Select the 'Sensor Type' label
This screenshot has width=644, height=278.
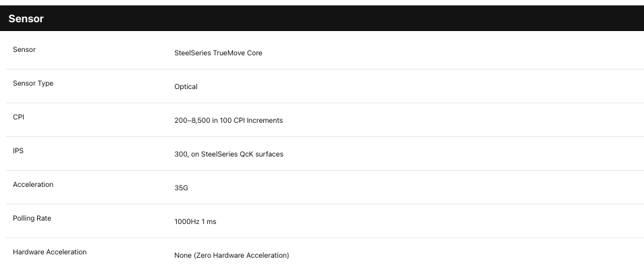(33, 83)
